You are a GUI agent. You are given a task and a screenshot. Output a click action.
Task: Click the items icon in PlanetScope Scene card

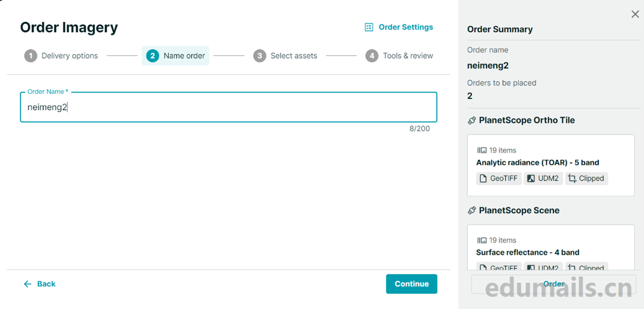click(481, 241)
